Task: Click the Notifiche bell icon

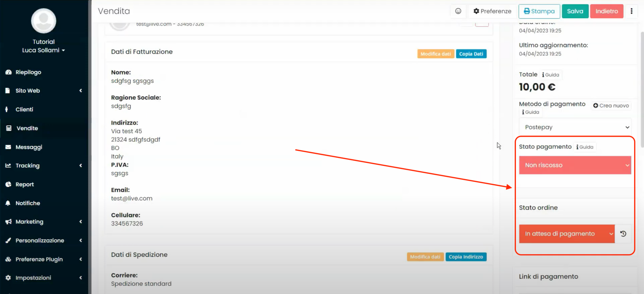Action: coord(8,203)
